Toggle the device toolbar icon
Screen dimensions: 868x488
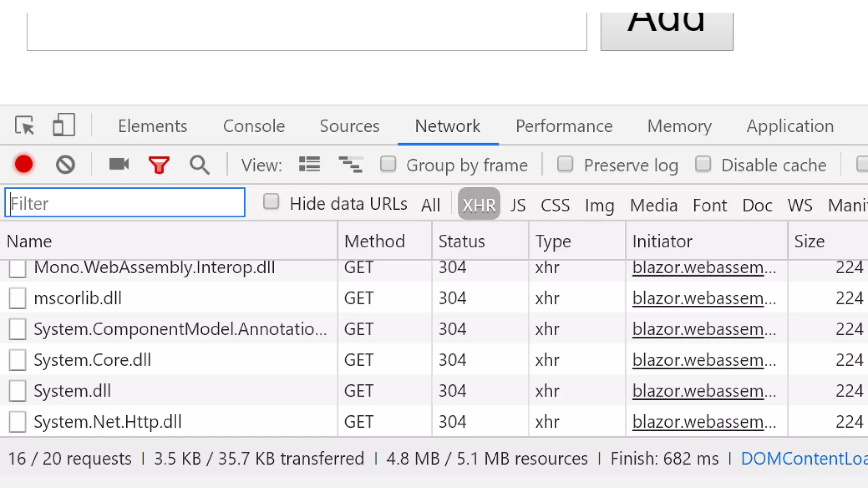coord(64,125)
